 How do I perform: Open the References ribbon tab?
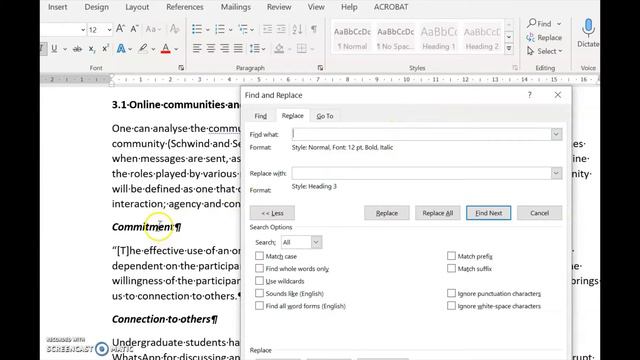(185, 7)
